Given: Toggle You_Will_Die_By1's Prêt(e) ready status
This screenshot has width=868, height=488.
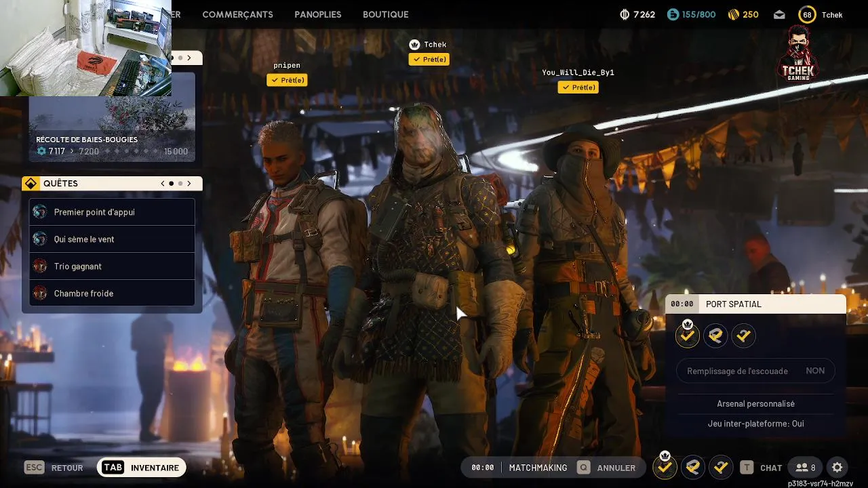Looking at the screenshot, I should (x=578, y=87).
